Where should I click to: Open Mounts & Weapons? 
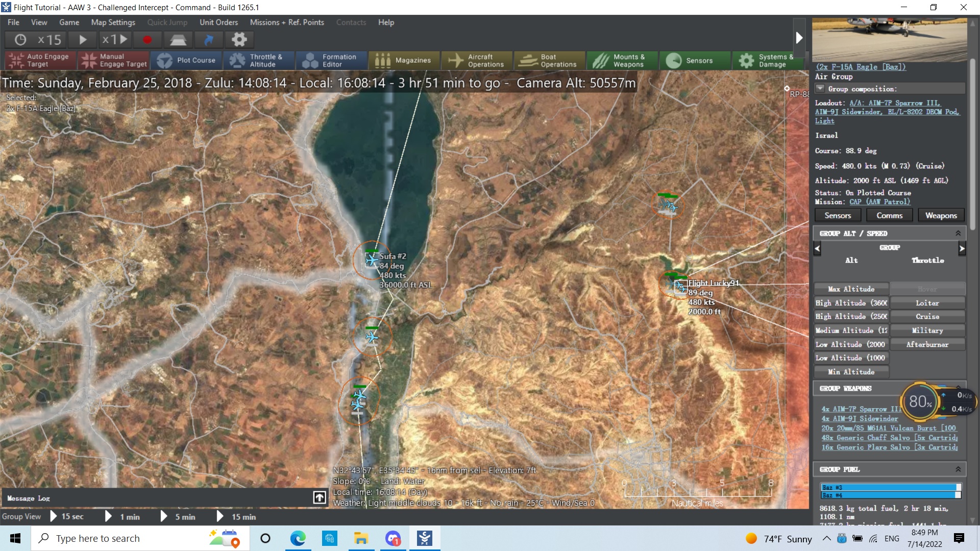622,60
